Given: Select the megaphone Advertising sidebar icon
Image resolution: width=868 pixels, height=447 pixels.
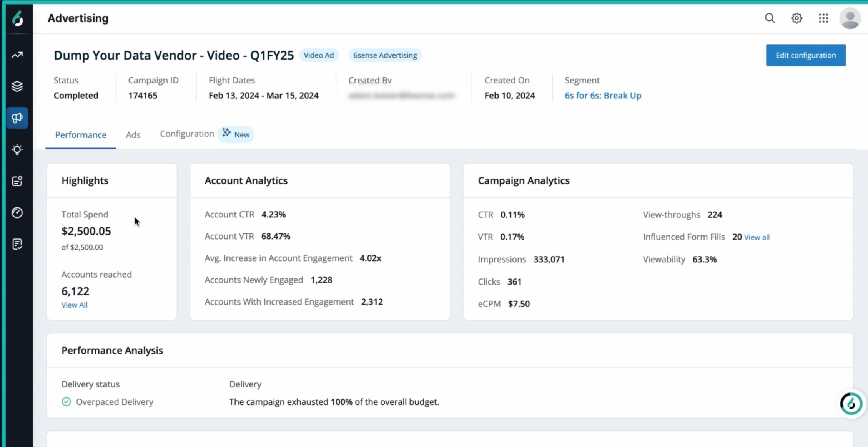Looking at the screenshot, I should click(17, 118).
